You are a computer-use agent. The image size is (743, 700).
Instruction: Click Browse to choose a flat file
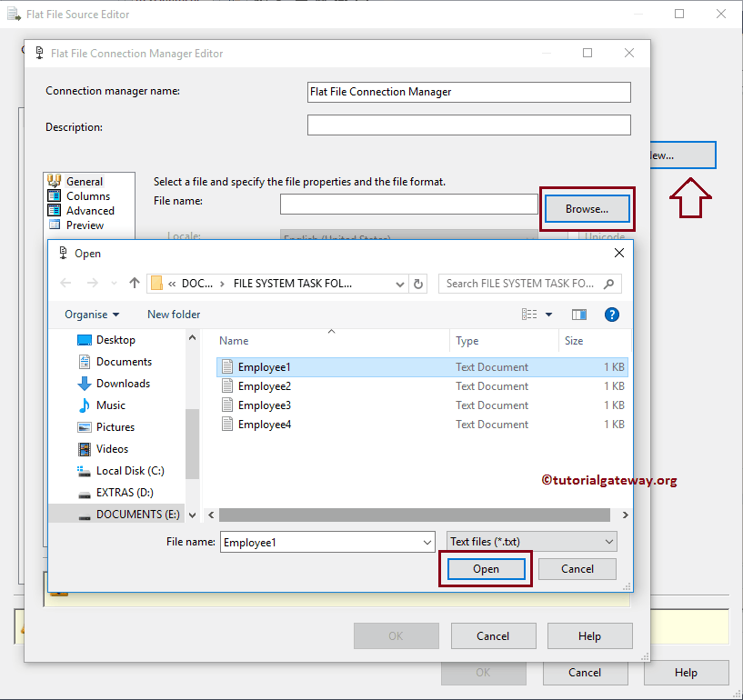586,208
